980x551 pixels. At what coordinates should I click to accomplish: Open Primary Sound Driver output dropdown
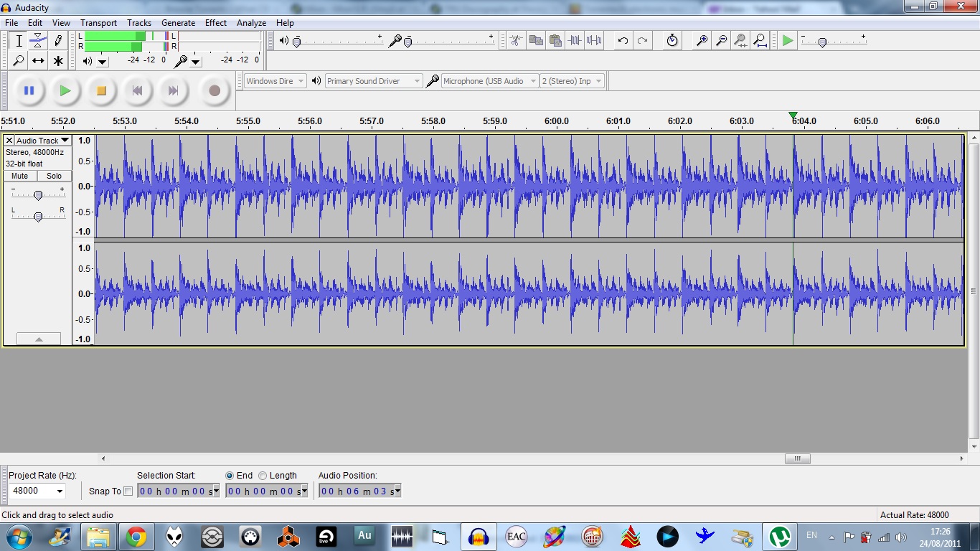[373, 81]
